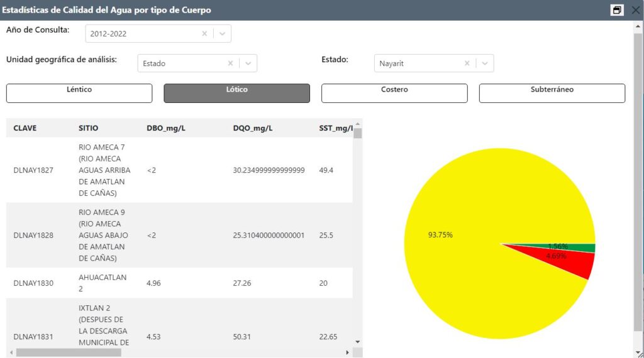Viewport: 644px width, 358px height.
Task: Click the horizontal table scrollbar thumb
Action: pos(69,352)
